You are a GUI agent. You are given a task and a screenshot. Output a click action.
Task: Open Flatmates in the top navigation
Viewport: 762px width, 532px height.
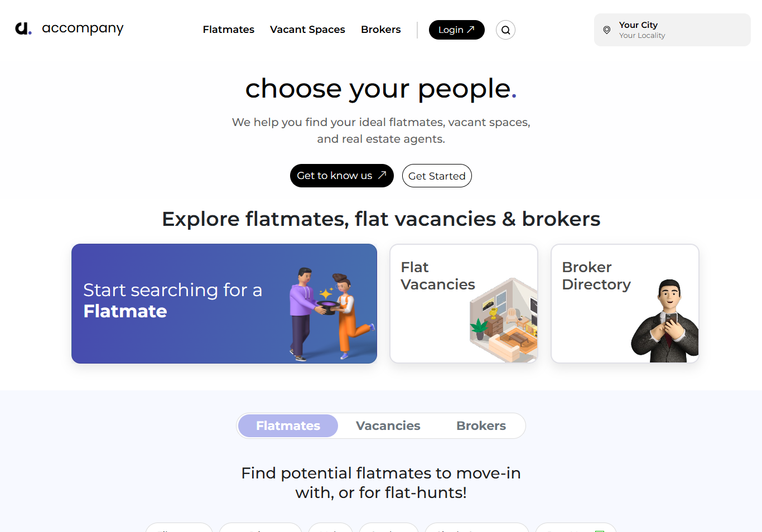(x=229, y=30)
